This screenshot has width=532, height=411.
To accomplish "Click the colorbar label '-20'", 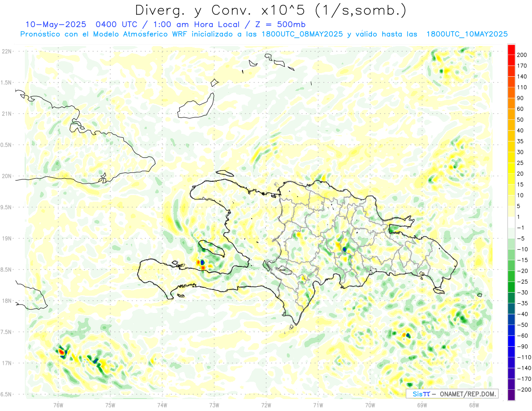I will tap(522, 271).
